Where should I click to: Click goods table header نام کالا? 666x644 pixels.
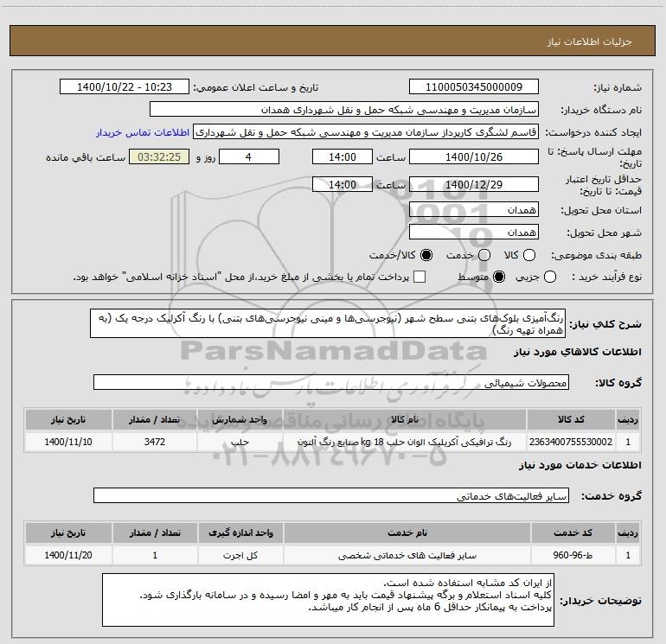[x=405, y=419]
